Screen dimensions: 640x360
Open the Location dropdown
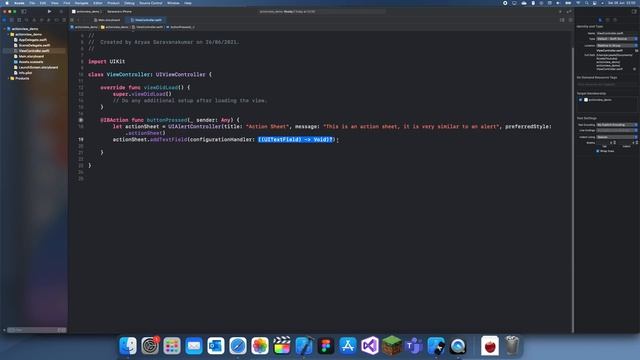click(x=617, y=45)
